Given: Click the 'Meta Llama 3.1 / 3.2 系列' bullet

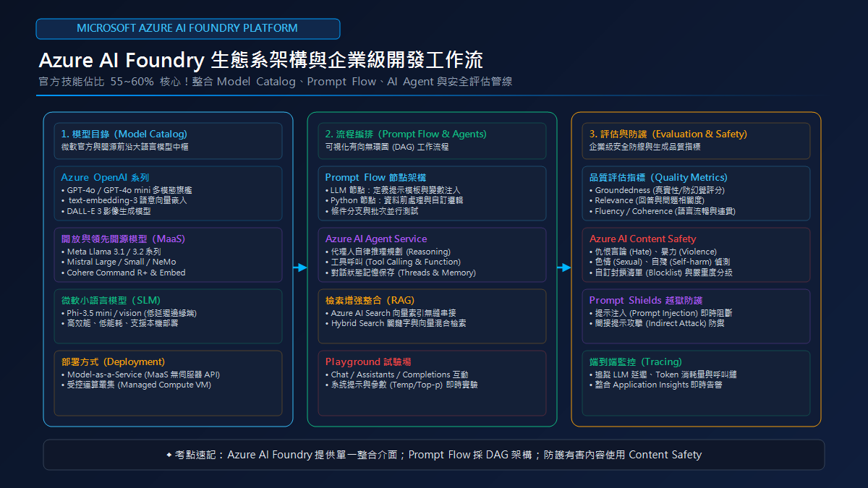Looking at the screenshot, I should click(x=111, y=252).
